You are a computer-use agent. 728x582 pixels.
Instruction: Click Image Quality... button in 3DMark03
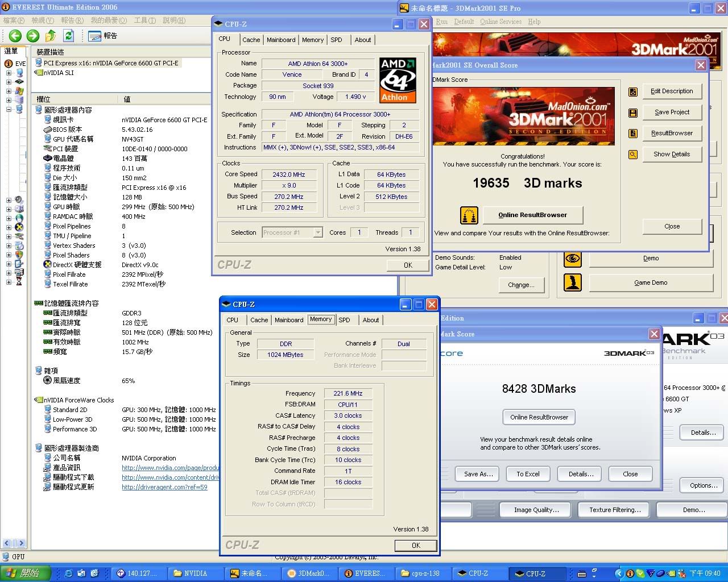tap(536, 510)
